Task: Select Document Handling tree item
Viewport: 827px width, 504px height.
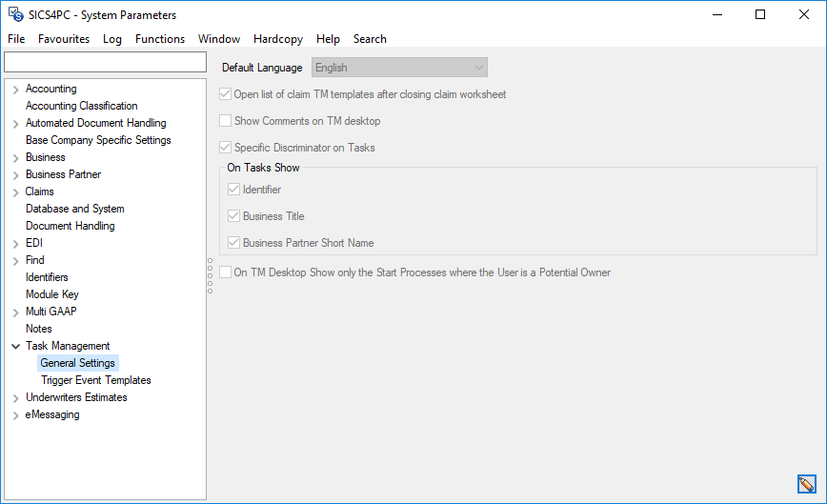Action: click(x=71, y=226)
